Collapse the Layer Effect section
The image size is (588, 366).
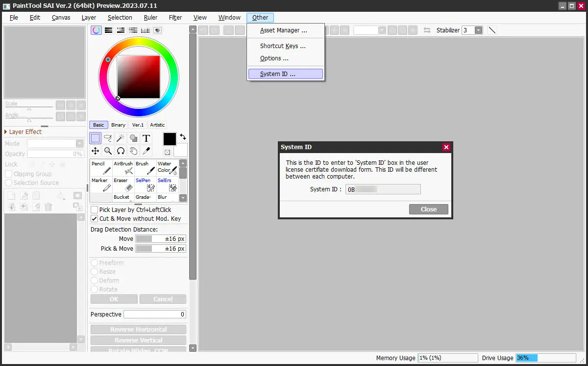6,132
